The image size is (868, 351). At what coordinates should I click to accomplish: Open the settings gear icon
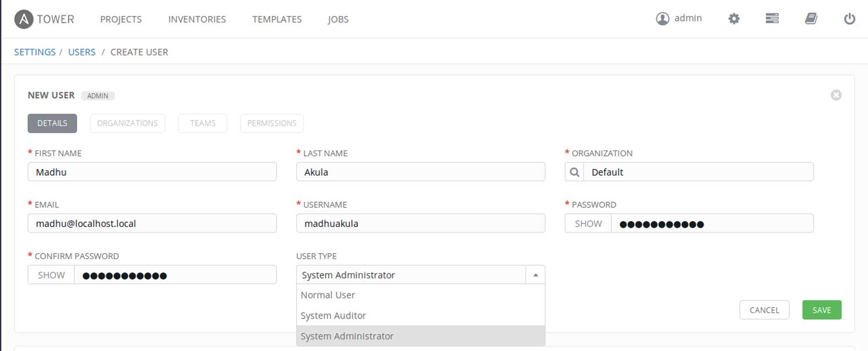[734, 19]
